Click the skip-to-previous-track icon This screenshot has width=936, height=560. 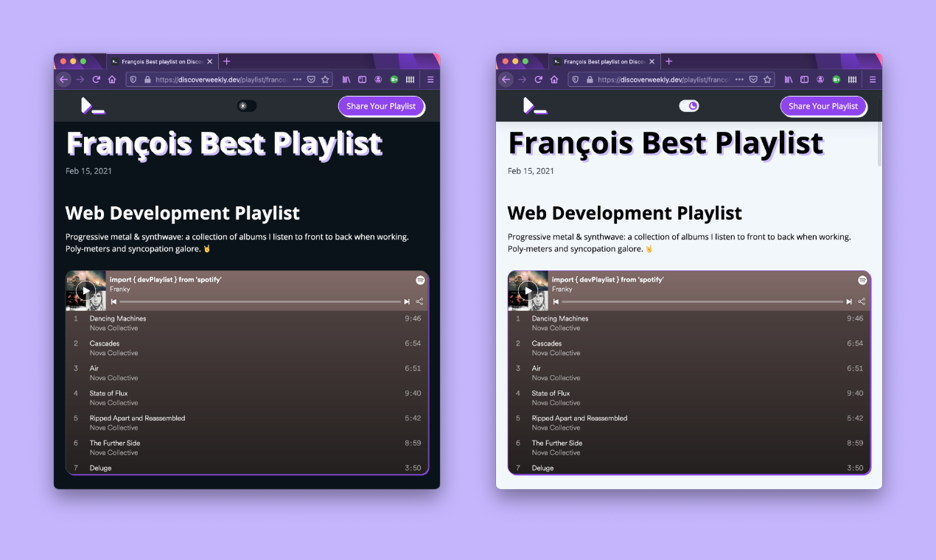click(x=113, y=301)
